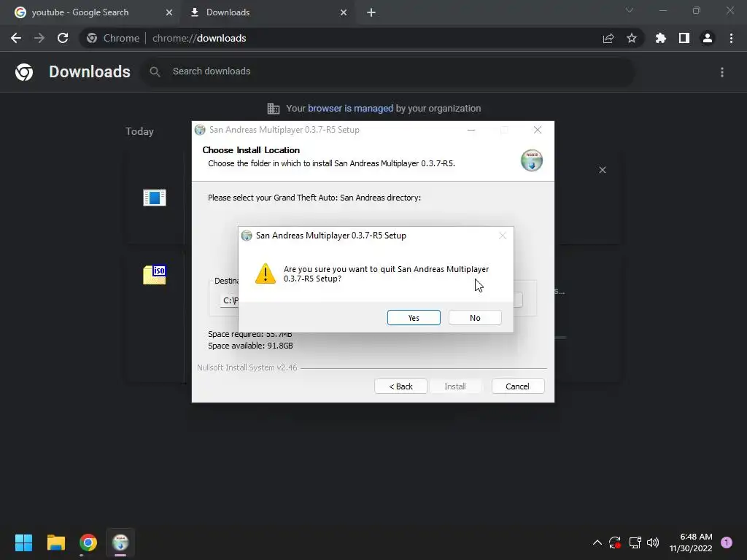Click the share page icon in the address bar
This screenshot has height=560, width=747.
(608, 38)
